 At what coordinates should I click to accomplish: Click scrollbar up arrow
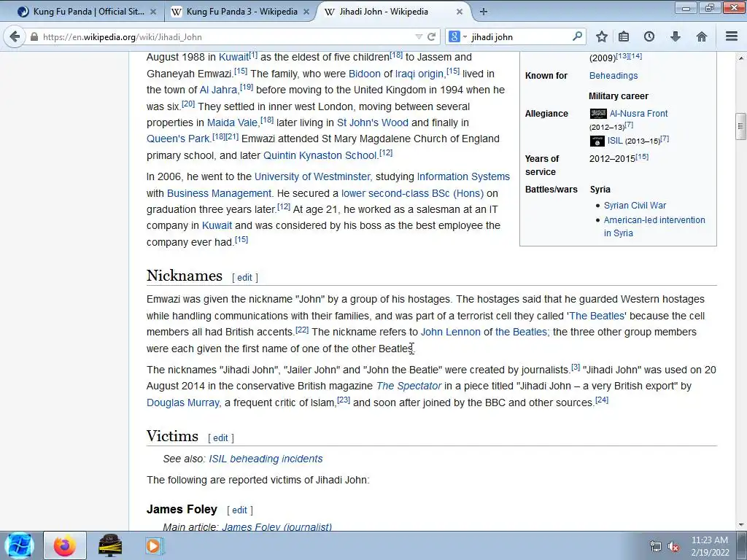[740, 58]
